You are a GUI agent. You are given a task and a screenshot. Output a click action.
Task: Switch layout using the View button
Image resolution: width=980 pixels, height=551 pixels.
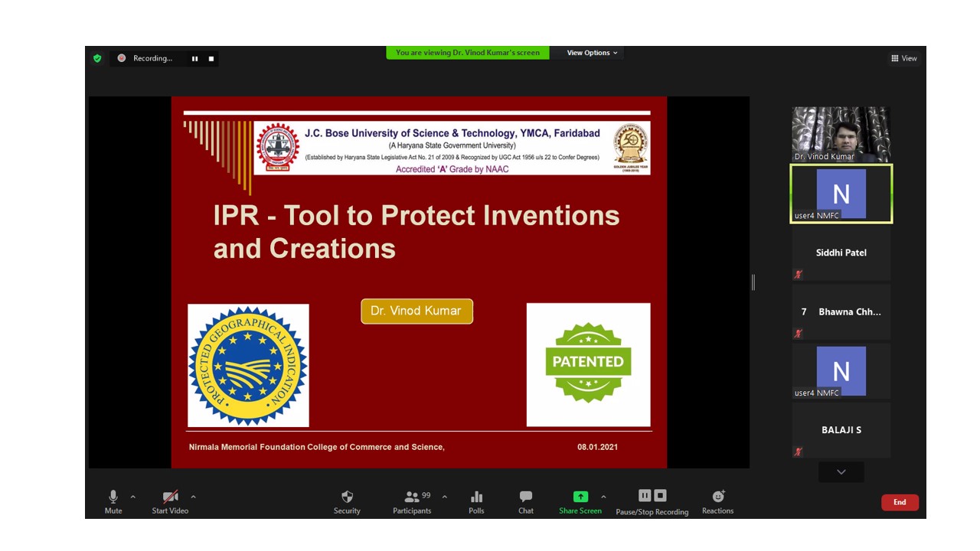tap(904, 58)
